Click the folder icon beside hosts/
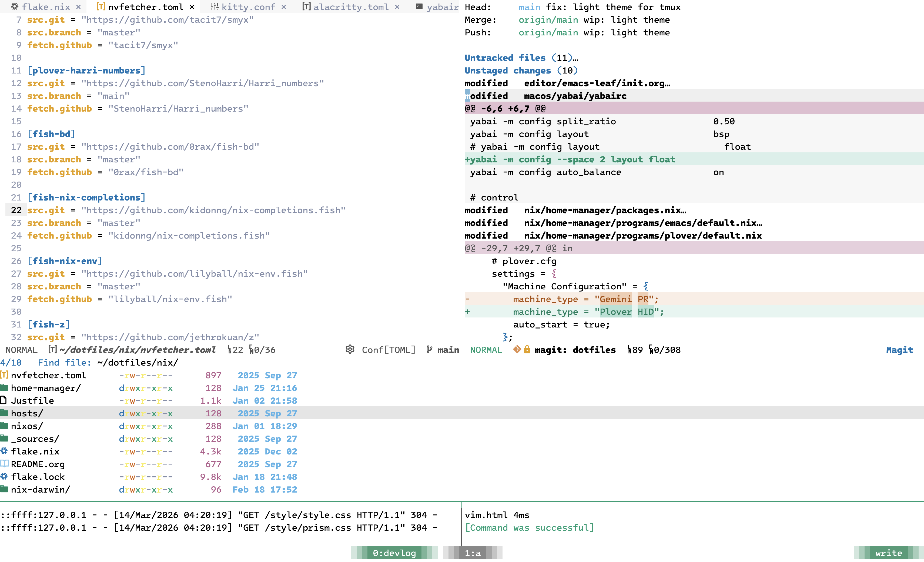The width and height of the screenshot is (924, 562). tap(4, 413)
